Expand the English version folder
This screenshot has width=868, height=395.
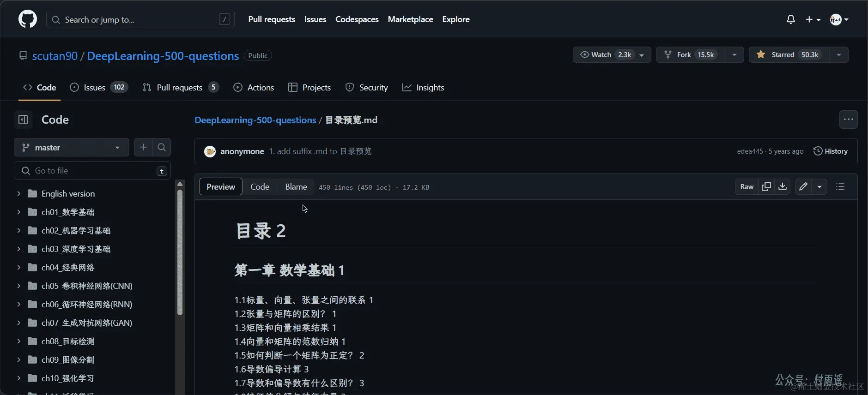point(19,193)
